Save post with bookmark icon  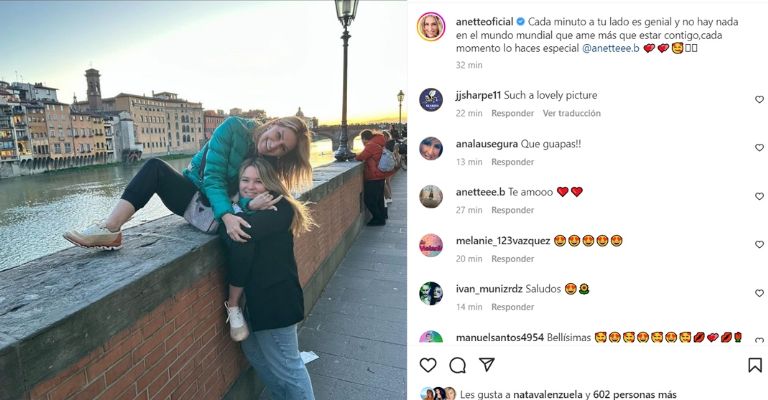coord(755,365)
